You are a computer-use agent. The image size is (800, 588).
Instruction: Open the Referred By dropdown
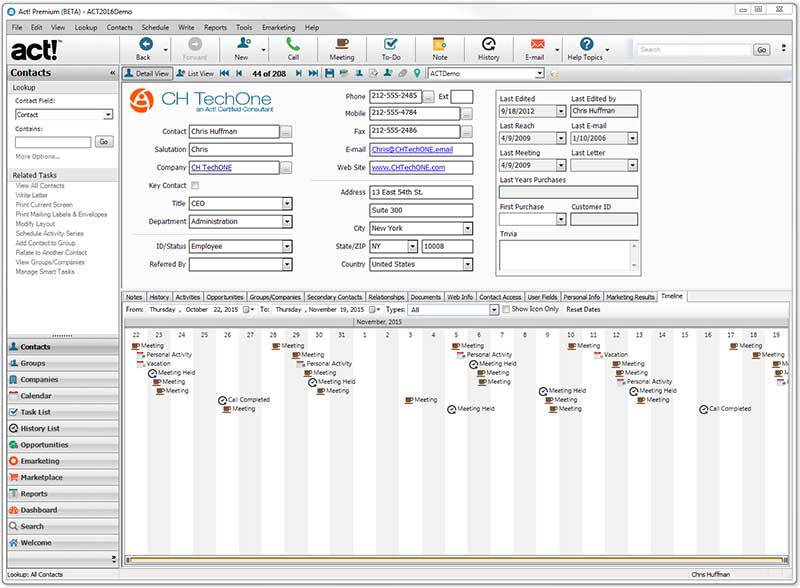pos(287,264)
